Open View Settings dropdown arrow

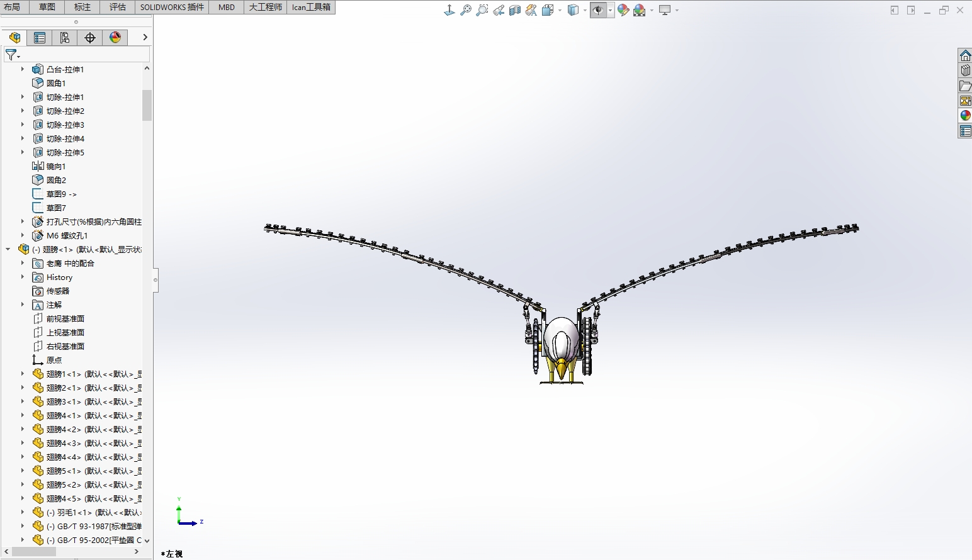tap(677, 10)
